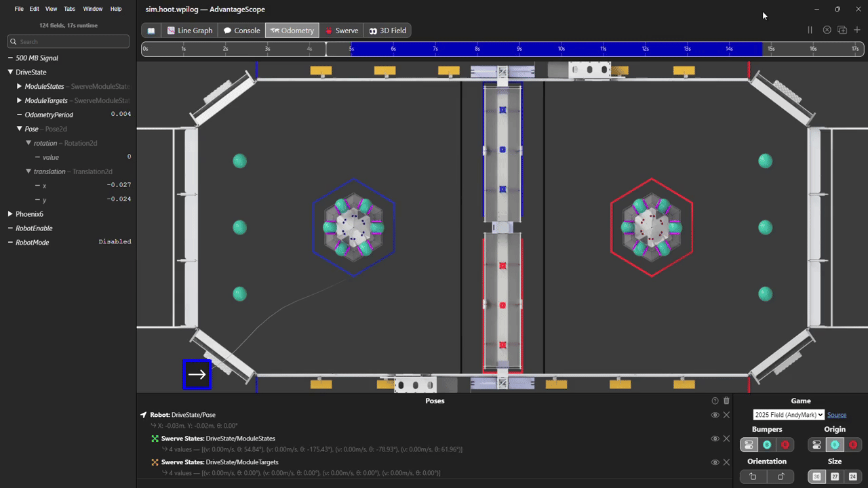Viewport: 868px width, 488px height.
Task: Click orange swerve icon for ModuleTargets
Action: click(155, 462)
